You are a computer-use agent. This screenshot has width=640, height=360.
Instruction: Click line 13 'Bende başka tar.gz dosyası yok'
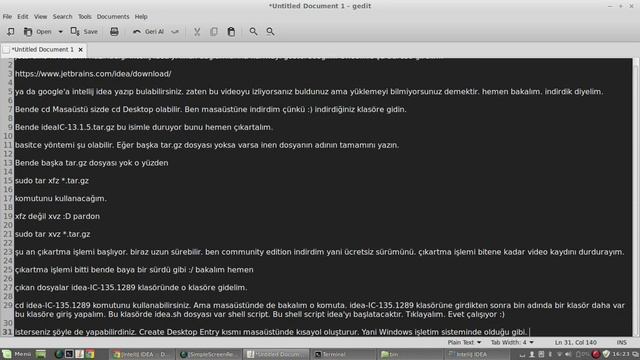tap(91, 163)
